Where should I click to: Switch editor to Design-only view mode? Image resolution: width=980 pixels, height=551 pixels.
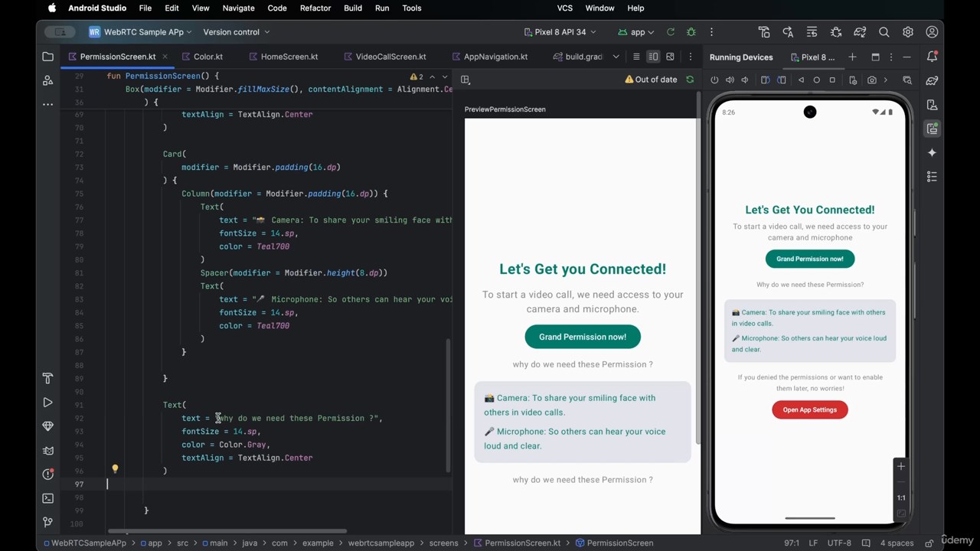670,57
